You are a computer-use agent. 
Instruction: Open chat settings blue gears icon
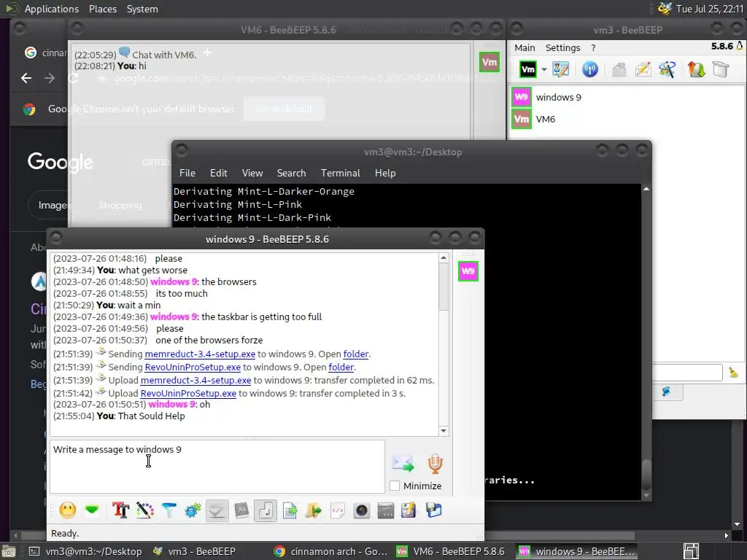[193, 510]
